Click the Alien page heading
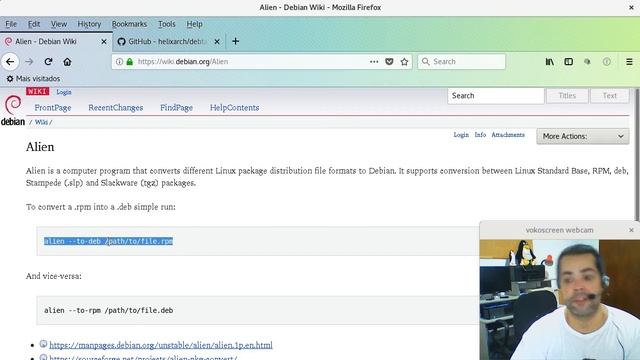Viewport: 640px width, 360px height. pos(40,147)
